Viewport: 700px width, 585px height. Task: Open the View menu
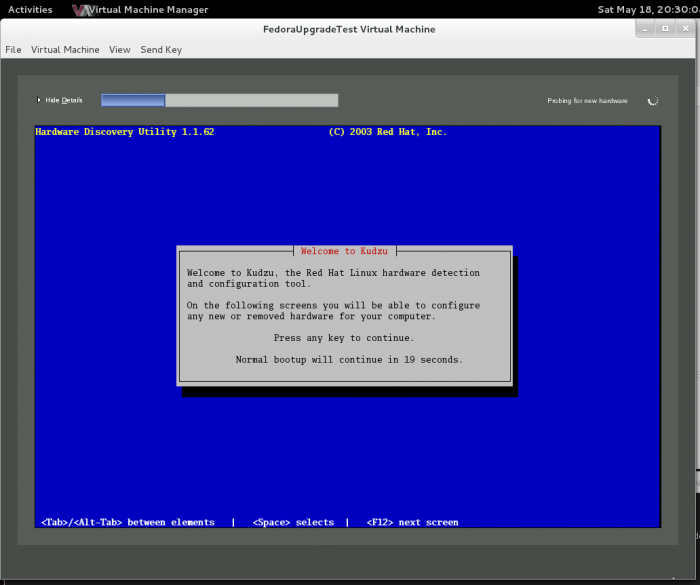pyautogui.click(x=120, y=49)
